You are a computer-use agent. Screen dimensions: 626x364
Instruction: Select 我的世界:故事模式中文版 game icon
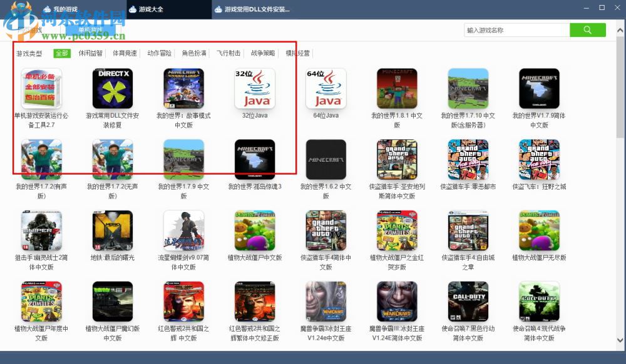click(x=183, y=89)
